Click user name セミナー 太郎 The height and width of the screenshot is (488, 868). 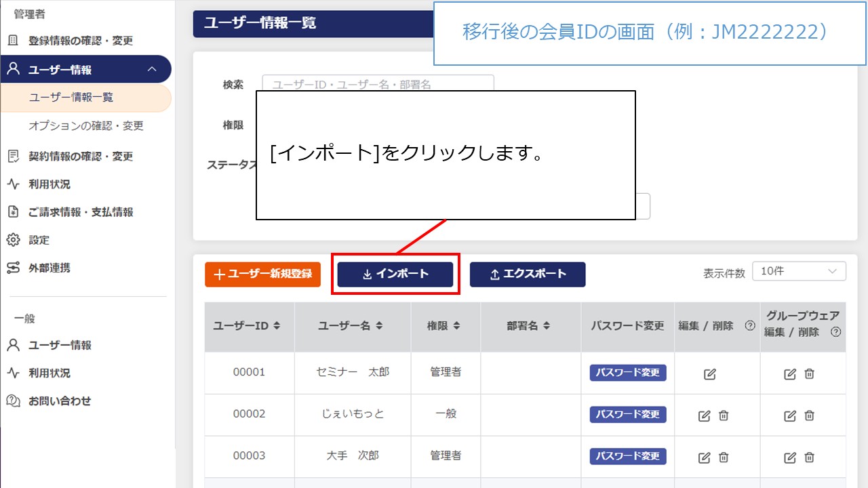click(353, 372)
